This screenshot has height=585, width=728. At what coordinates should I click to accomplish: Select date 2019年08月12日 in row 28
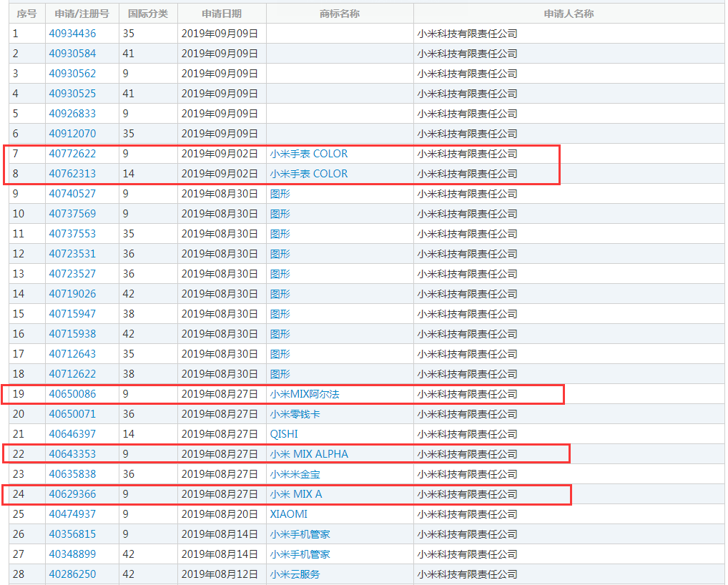[220, 574]
